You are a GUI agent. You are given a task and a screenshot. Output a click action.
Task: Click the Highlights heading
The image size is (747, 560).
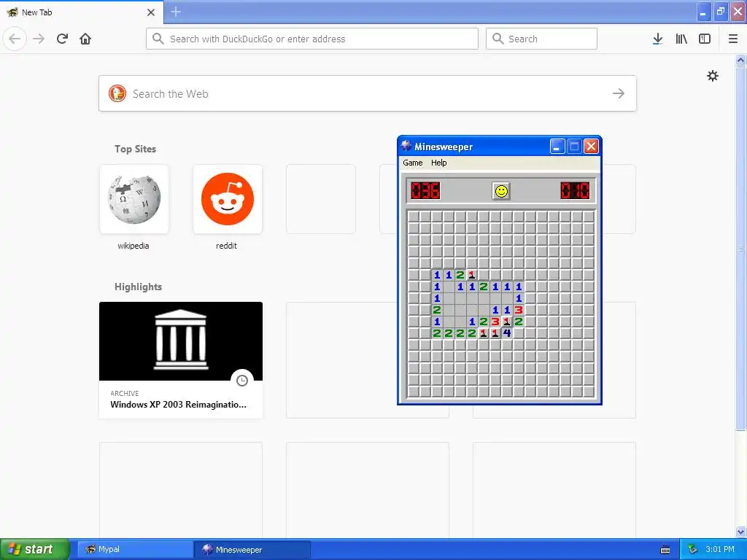(x=138, y=287)
